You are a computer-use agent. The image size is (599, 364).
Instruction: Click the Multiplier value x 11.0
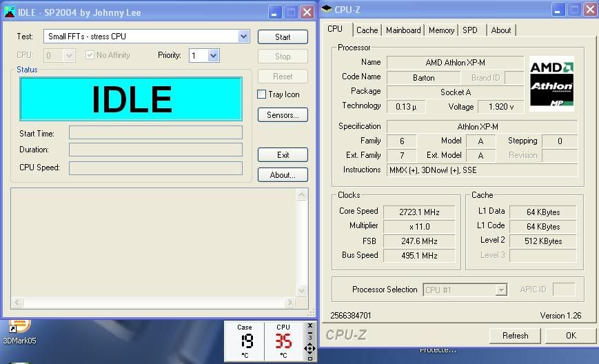[x=419, y=227]
